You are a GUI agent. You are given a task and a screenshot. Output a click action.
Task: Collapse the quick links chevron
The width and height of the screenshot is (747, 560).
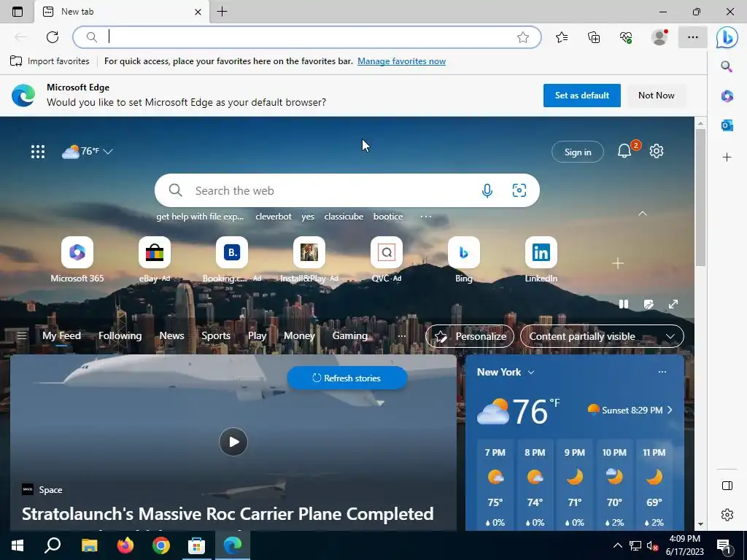coord(643,214)
